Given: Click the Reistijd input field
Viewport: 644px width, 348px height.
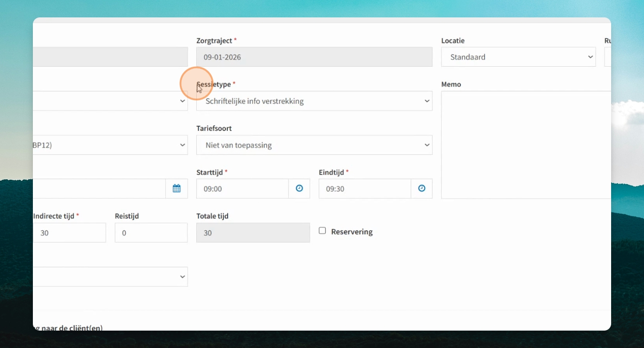Looking at the screenshot, I should point(151,232).
